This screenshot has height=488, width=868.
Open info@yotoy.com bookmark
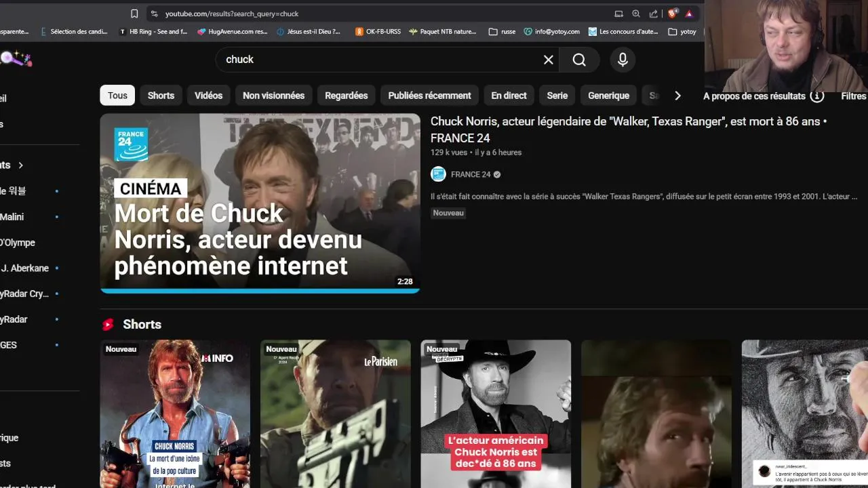pos(551,31)
